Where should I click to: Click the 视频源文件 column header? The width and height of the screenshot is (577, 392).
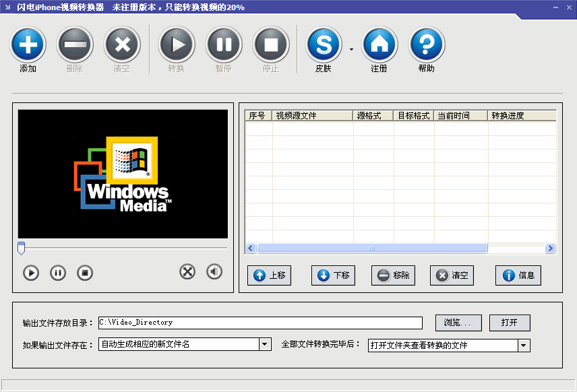tap(312, 116)
